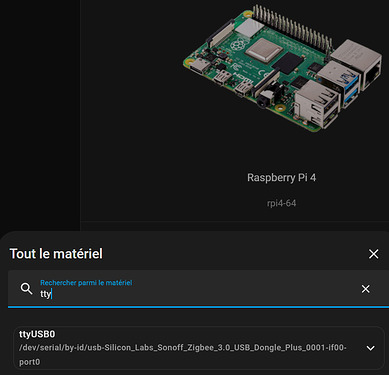Click the search magnifier icon
Screen dimensions: 389x375
(x=26, y=289)
